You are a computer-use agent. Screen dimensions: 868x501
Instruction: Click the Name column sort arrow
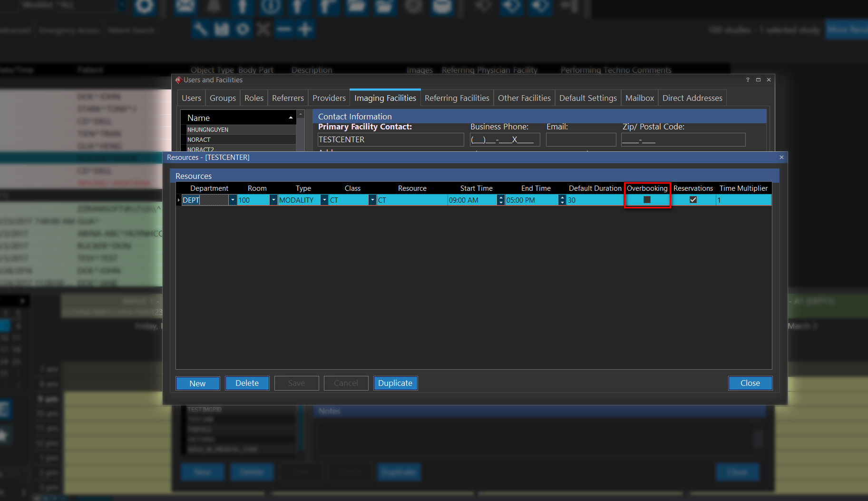(x=291, y=118)
